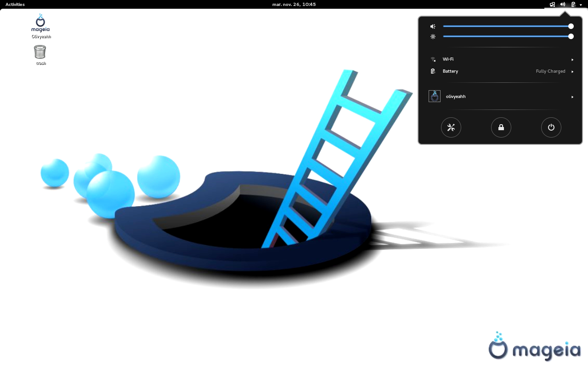The image size is (588, 368).
Task: Open system settings with the tools button
Action: [x=451, y=127]
